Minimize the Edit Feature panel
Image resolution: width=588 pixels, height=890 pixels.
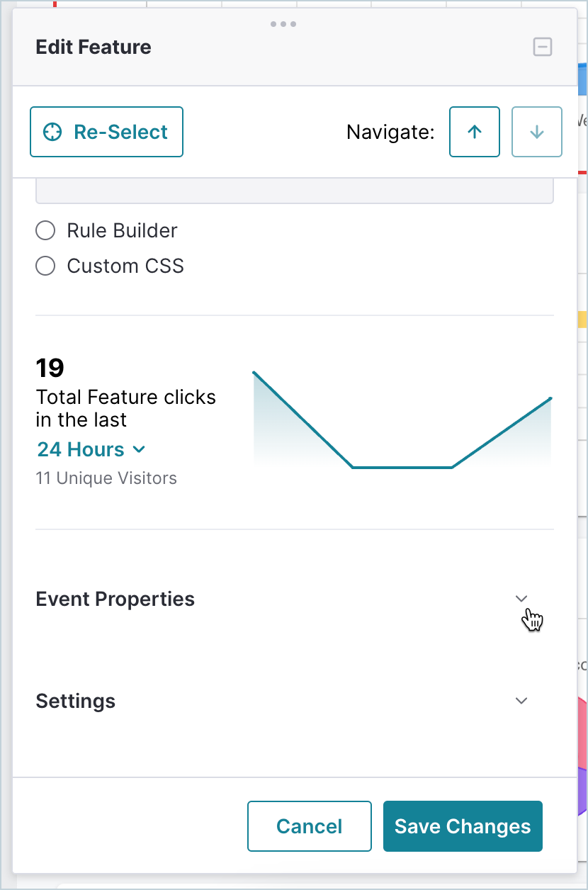(543, 47)
